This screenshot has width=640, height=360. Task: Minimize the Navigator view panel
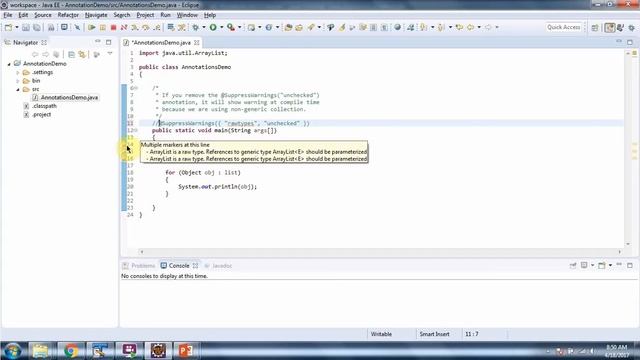coord(98,42)
